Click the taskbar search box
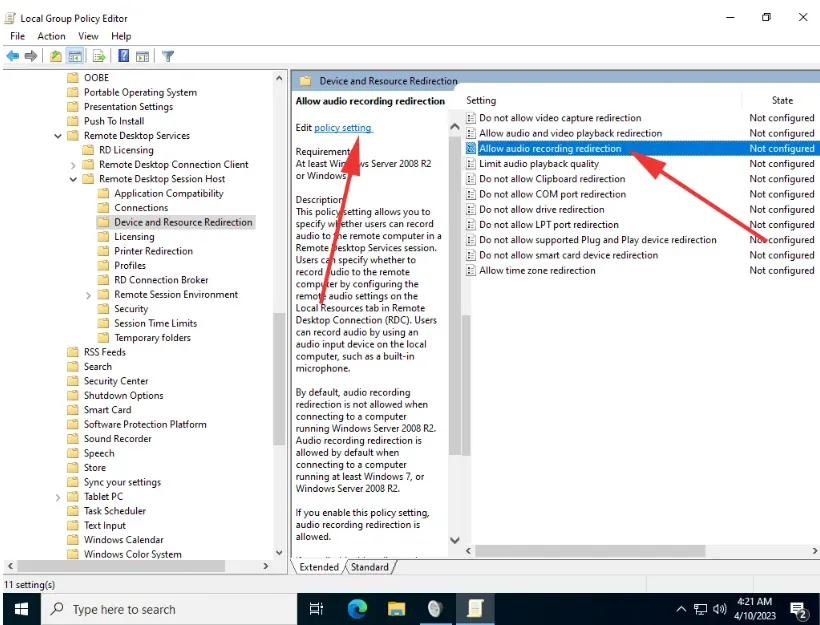Viewport: 820px width, 625px height. pyautogui.click(x=168, y=609)
